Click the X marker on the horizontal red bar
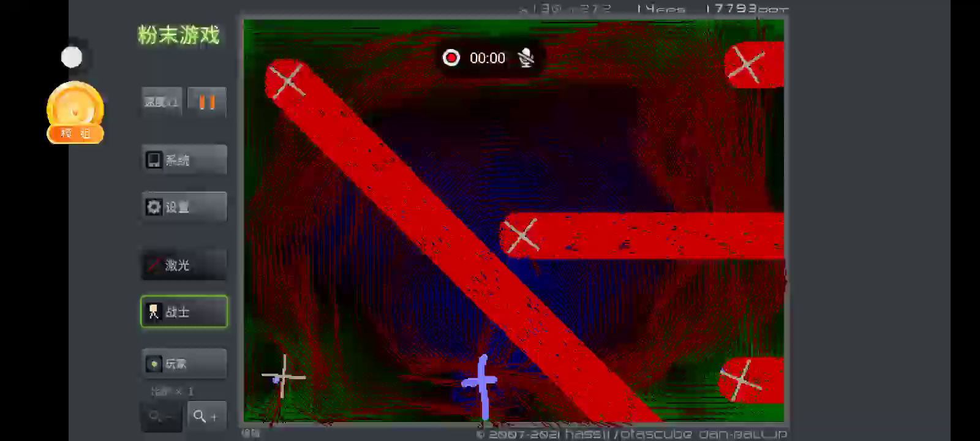The height and width of the screenshot is (441, 980). click(522, 235)
